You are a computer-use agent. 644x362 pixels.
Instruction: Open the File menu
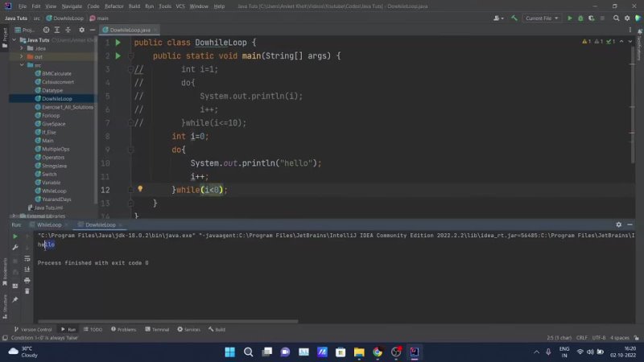point(23,6)
